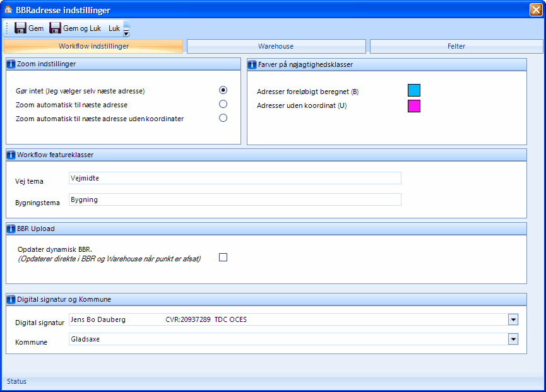Click the Gem save icon
546x392 pixels.
click(x=20, y=28)
